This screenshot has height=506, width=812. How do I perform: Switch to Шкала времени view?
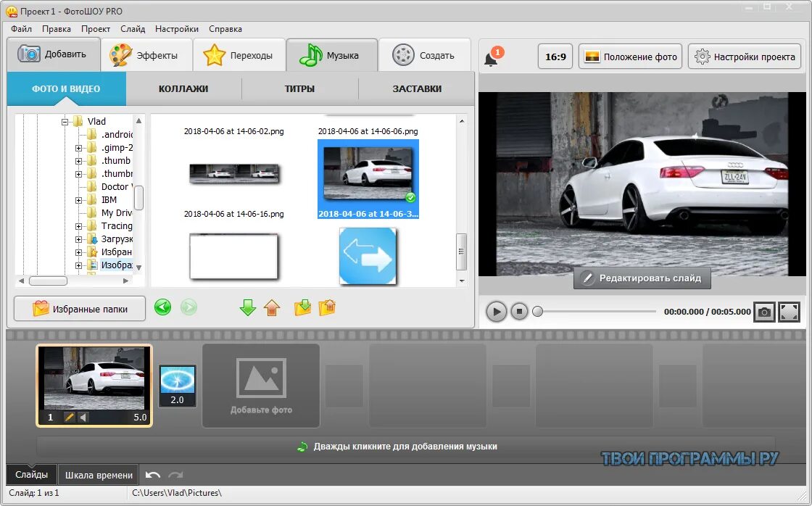[x=99, y=475]
